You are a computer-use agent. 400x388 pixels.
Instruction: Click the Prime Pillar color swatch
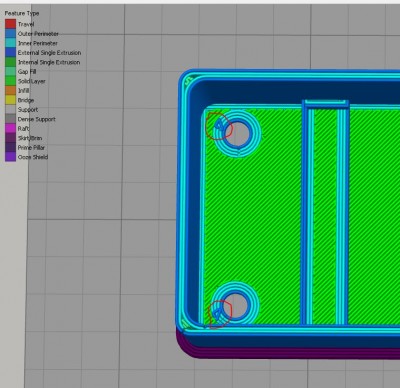coord(10,147)
